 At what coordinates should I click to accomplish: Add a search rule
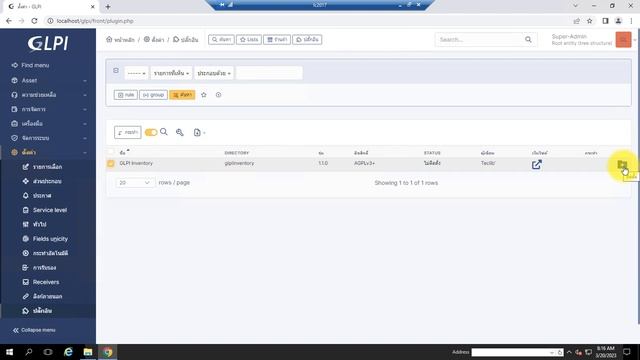(126, 95)
